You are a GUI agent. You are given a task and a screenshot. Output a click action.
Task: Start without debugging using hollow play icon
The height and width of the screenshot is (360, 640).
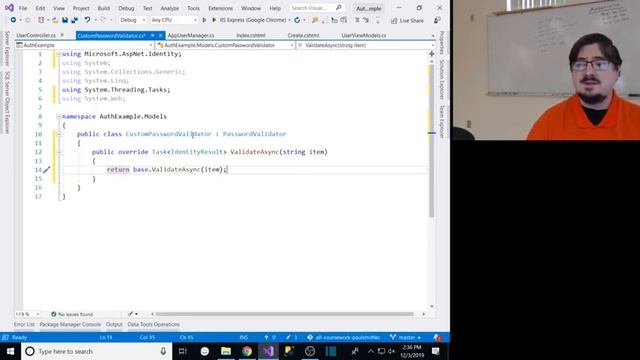point(204,20)
